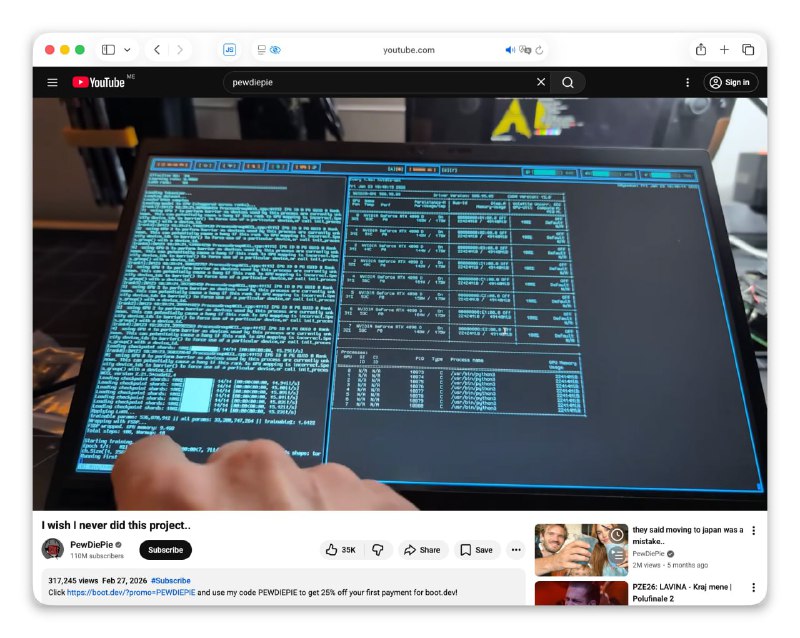
Task: Subscribe to the PewDiePie channel
Action: [164, 549]
